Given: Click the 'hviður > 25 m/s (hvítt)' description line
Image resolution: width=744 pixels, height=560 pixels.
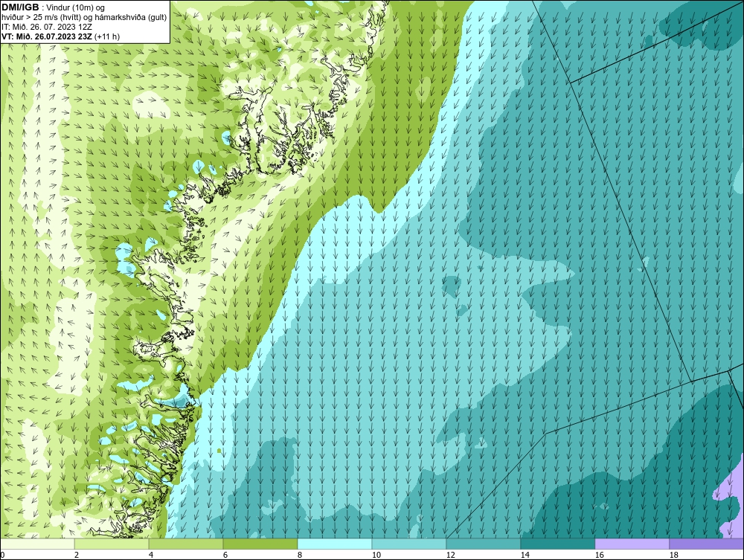Looking at the screenshot, I should (84, 18).
